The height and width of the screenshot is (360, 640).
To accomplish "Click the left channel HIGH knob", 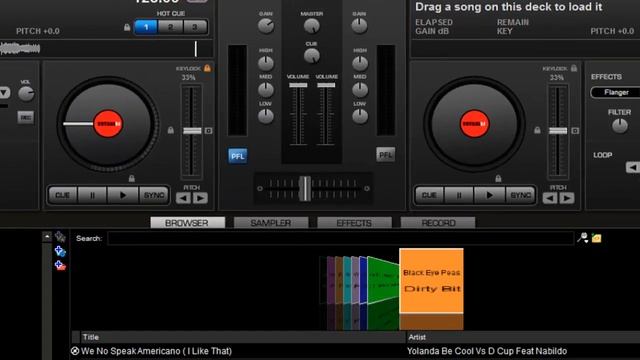I will 266,63.
